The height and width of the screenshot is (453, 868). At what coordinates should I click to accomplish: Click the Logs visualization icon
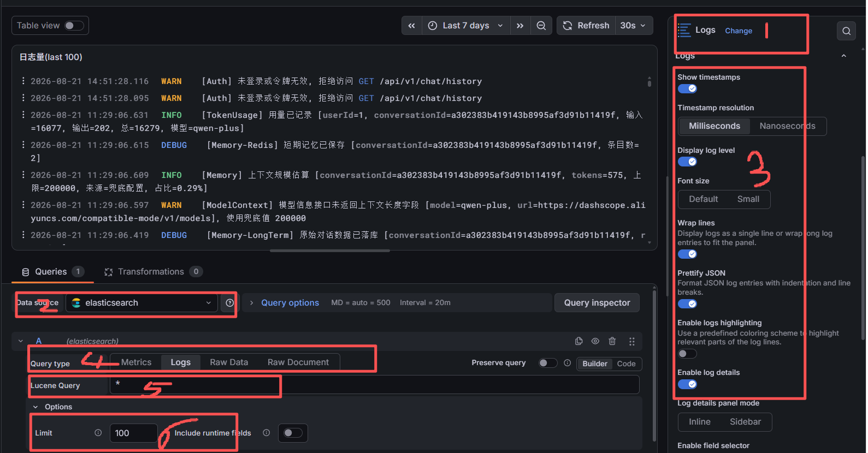pyautogui.click(x=684, y=30)
